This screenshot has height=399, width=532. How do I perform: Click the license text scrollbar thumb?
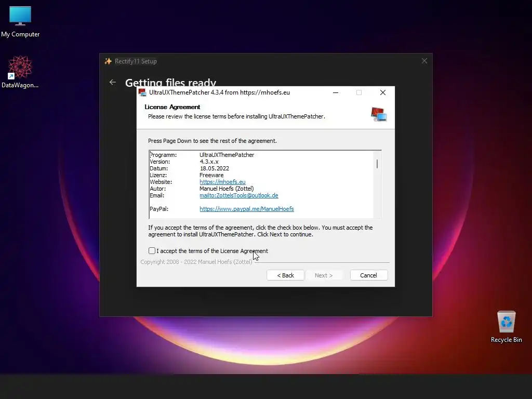pos(377,164)
